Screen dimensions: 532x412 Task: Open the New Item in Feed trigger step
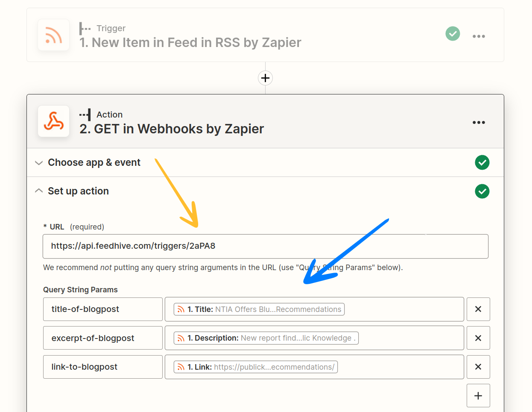click(190, 42)
